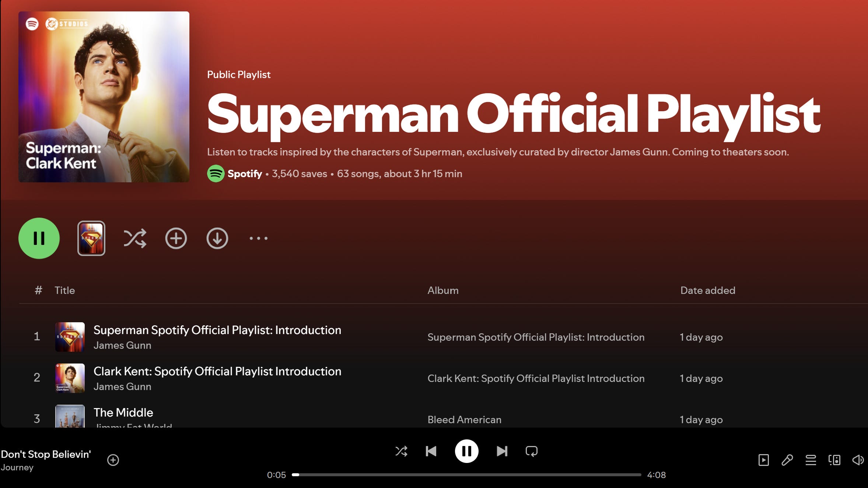Mute audio with the volume speaker icon
Image resolution: width=868 pixels, height=488 pixels.
[x=858, y=460]
